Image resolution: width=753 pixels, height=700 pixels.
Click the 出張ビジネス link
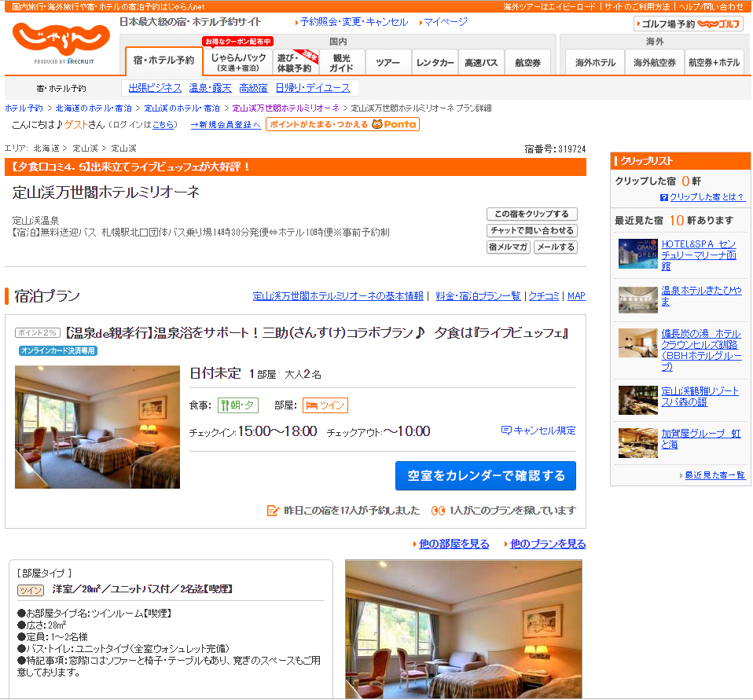click(x=155, y=88)
